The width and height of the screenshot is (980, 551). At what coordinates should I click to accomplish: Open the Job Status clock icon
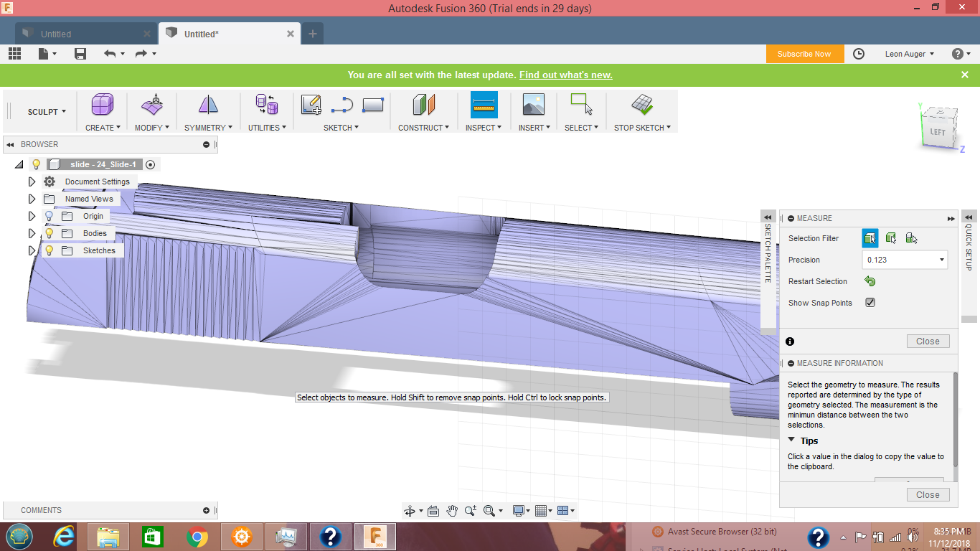click(x=859, y=54)
